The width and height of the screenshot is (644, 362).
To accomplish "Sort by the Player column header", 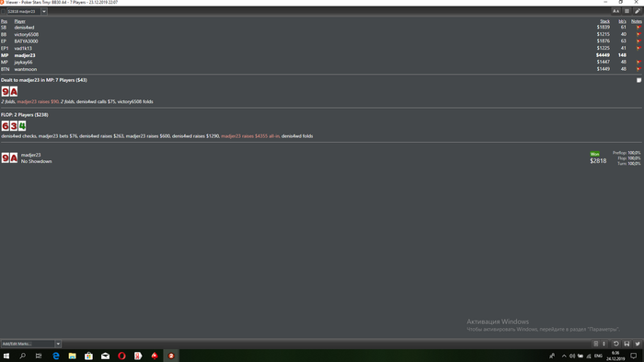I will [19, 21].
